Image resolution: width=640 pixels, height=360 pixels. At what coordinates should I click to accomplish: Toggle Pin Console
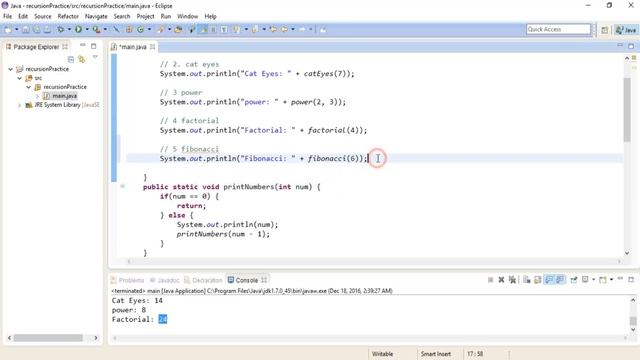(574, 280)
